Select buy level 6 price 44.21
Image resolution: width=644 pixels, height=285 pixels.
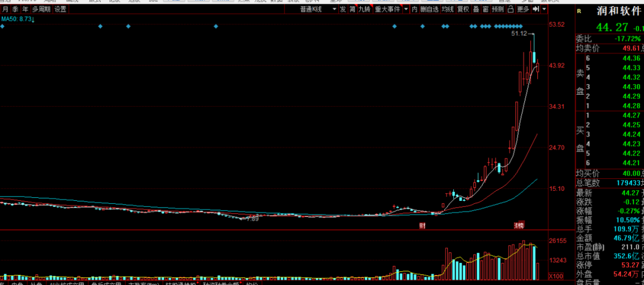[631, 163]
